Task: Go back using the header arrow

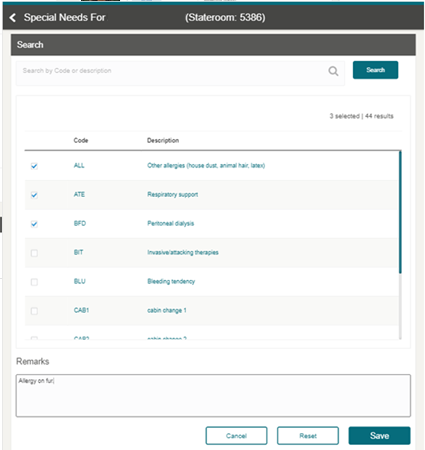Action: click(13, 18)
